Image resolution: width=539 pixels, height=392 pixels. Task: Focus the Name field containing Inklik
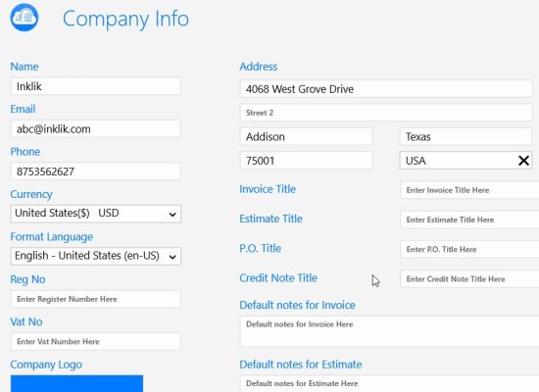96,86
